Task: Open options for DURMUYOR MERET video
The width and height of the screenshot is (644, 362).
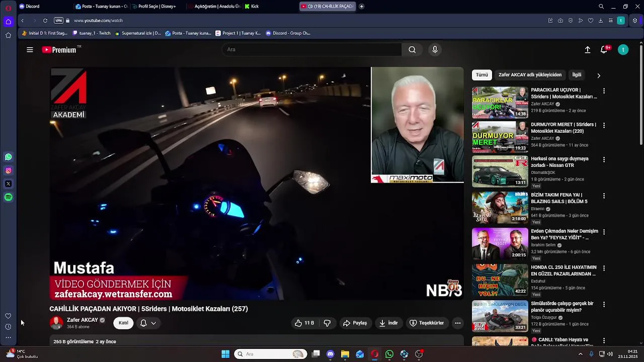Action: 604,125
